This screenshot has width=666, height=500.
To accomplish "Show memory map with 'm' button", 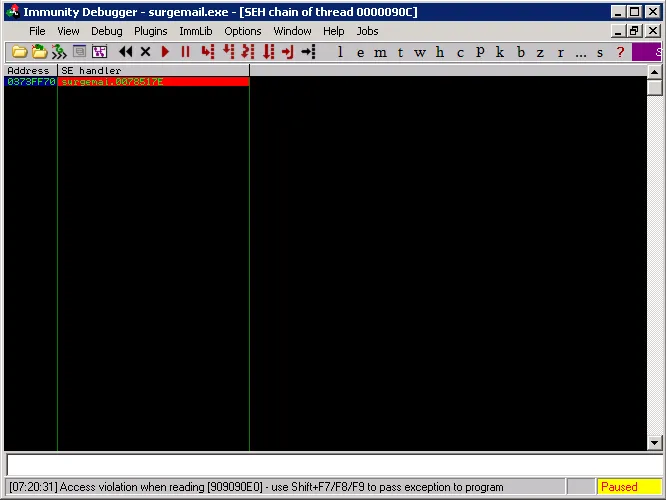I will (380, 52).
